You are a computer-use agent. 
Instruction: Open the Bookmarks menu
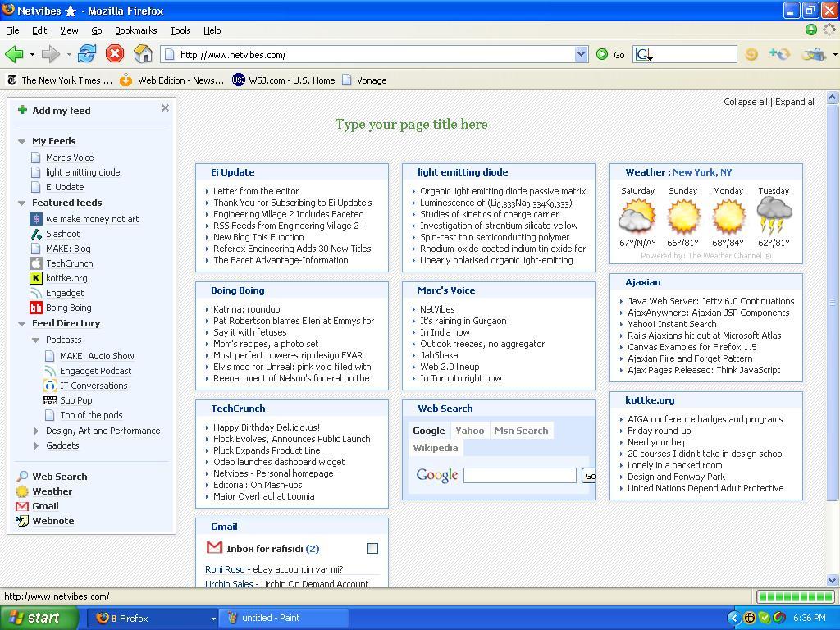(x=135, y=30)
